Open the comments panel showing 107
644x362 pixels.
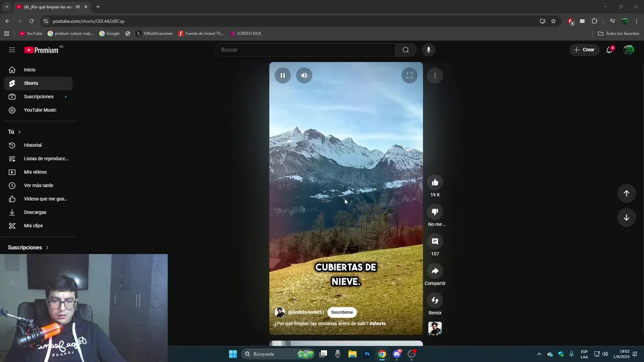[435, 241]
